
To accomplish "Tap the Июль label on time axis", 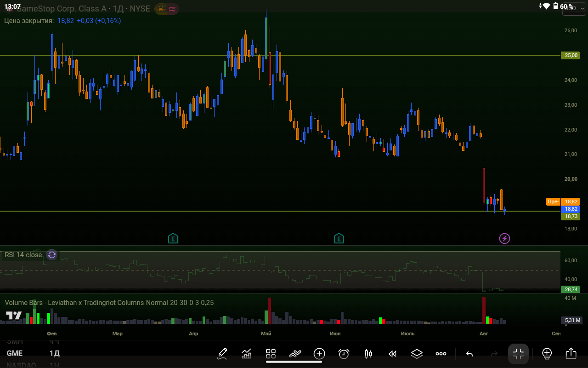I will (407, 333).
